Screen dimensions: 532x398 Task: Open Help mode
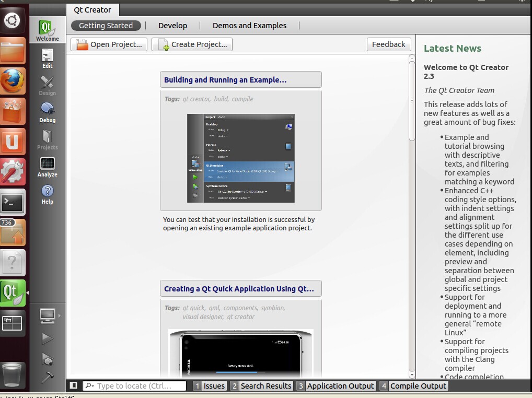[x=48, y=194]
